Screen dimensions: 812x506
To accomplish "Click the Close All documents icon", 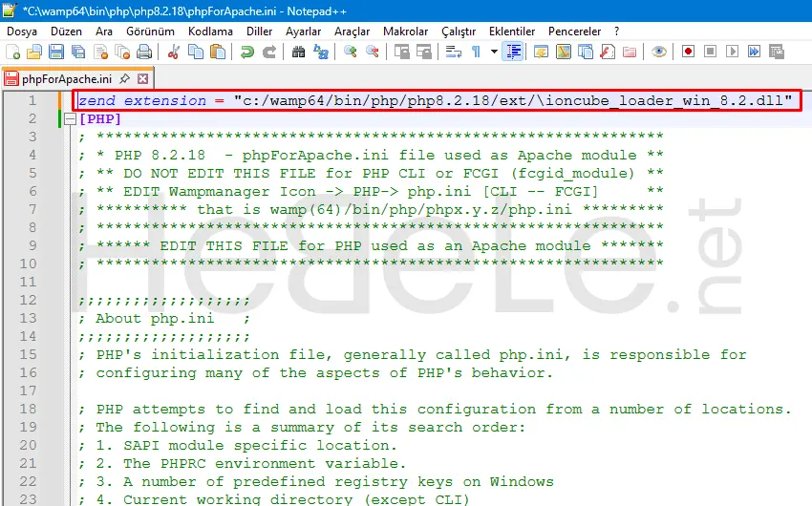I will (x=122, y=52).
